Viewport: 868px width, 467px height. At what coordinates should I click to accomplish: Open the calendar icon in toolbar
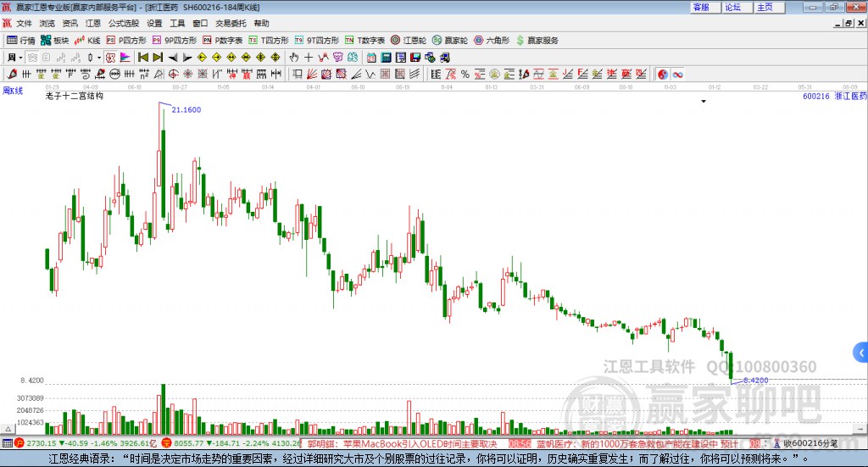[x=371, y=58]
